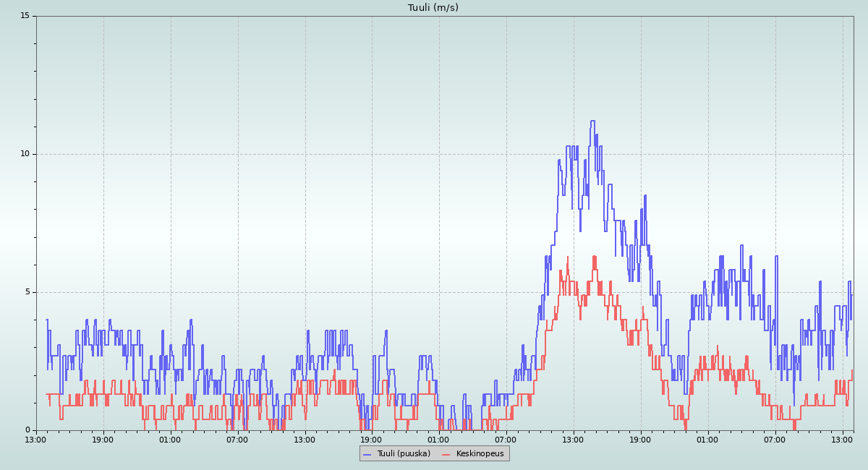Select the 10 label on the y-axis
Screen dimensions: 868x470
[25, 154]
